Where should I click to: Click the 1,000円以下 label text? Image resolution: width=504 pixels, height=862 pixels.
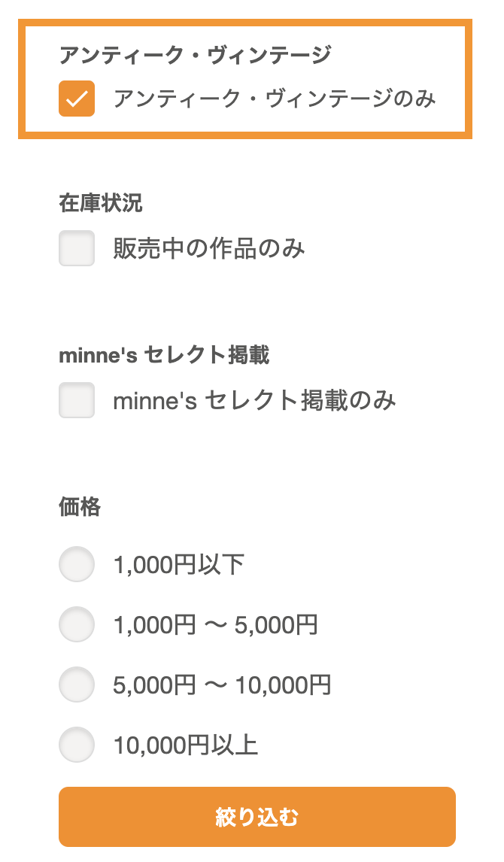pos(178,565)
